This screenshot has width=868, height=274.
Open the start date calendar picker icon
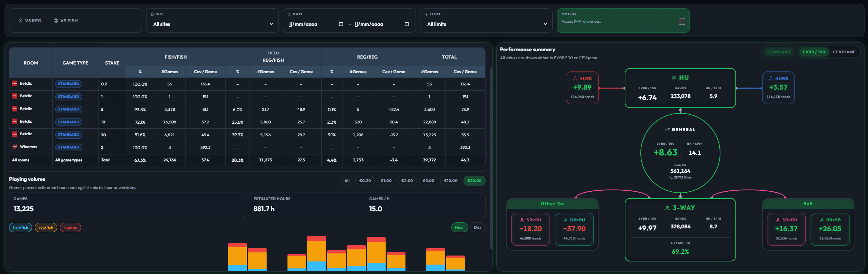(341, 24)
